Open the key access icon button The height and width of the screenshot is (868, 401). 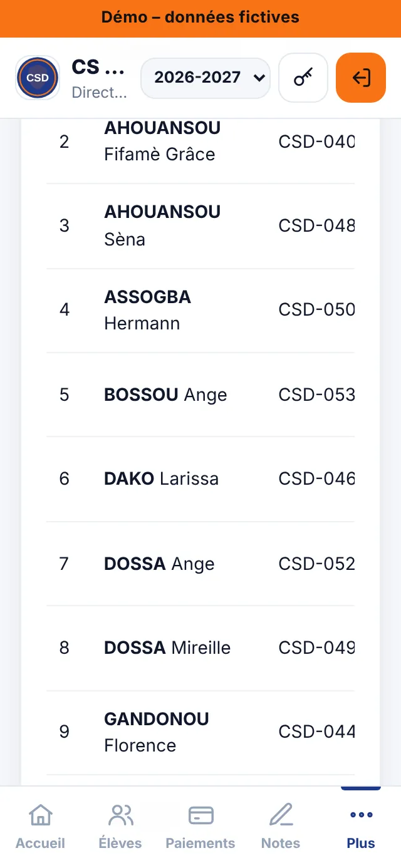pyautogui.click(x=303, y=78)
